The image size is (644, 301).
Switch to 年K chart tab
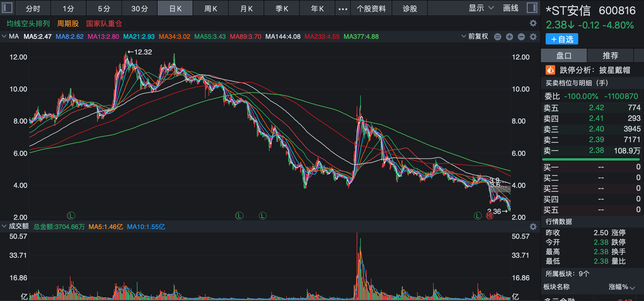317,9
